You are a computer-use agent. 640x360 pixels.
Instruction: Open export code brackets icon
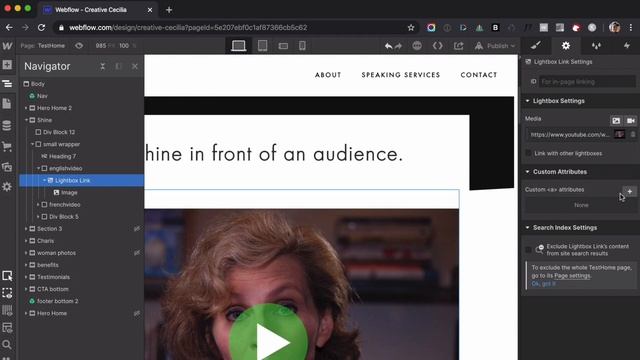click(438, 46)
